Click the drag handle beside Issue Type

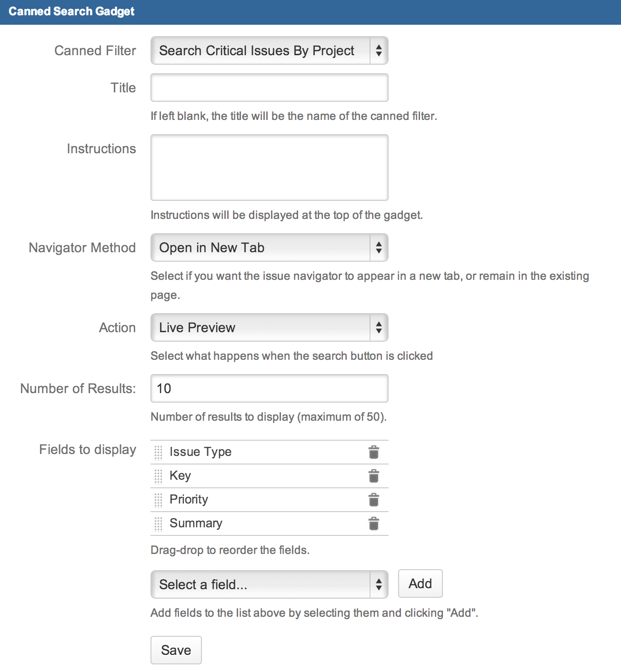(159, 452)
